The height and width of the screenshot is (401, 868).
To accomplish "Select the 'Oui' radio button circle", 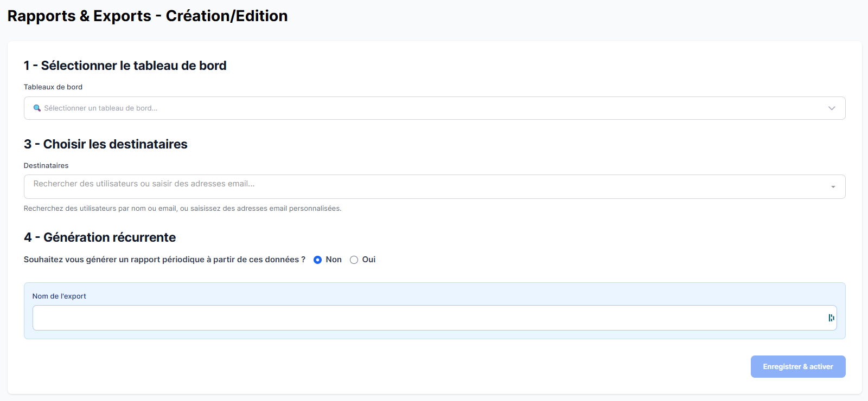I will 354,260.
